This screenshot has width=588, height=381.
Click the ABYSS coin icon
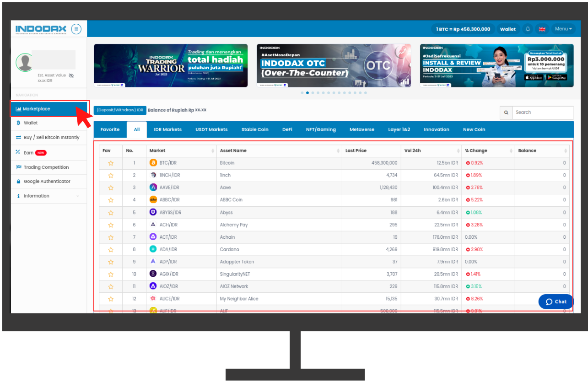coord(153,212)
